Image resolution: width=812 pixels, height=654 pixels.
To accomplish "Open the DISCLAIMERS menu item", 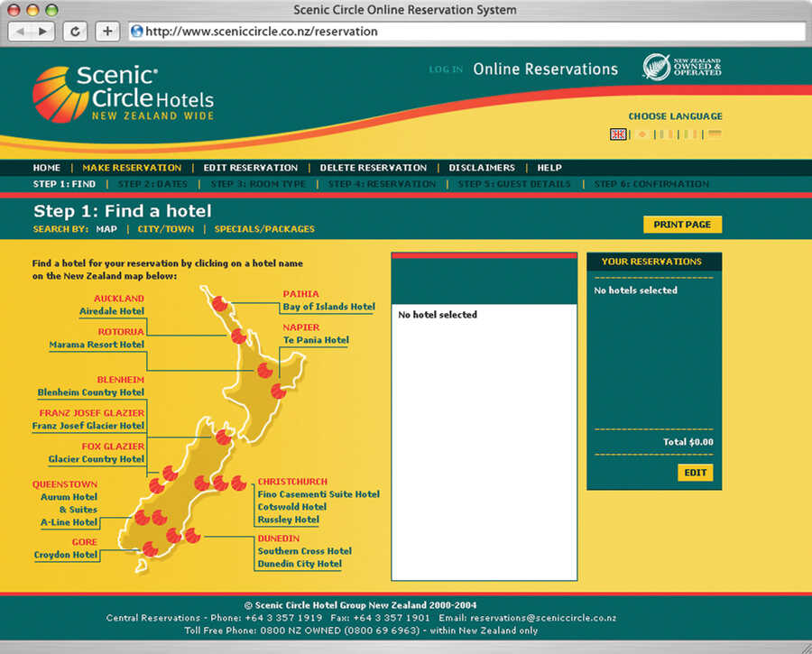I will click(482, 168).
